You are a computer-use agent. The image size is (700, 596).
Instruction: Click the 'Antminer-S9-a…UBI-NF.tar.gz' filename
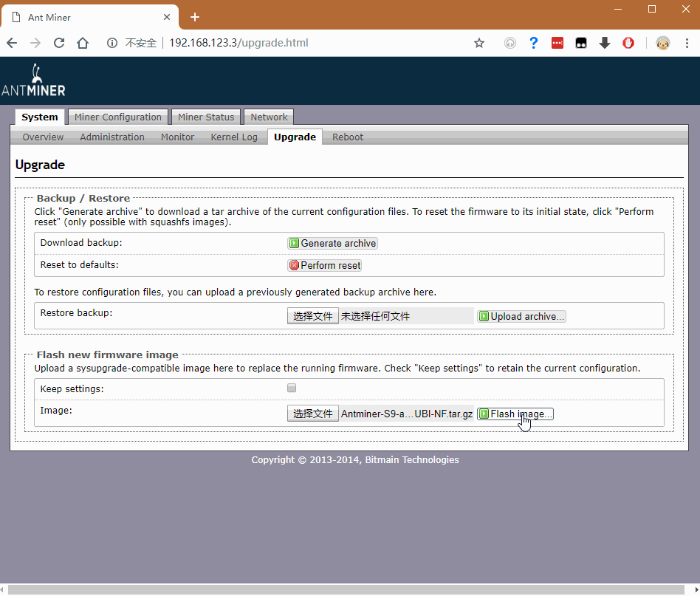(407, 414)
